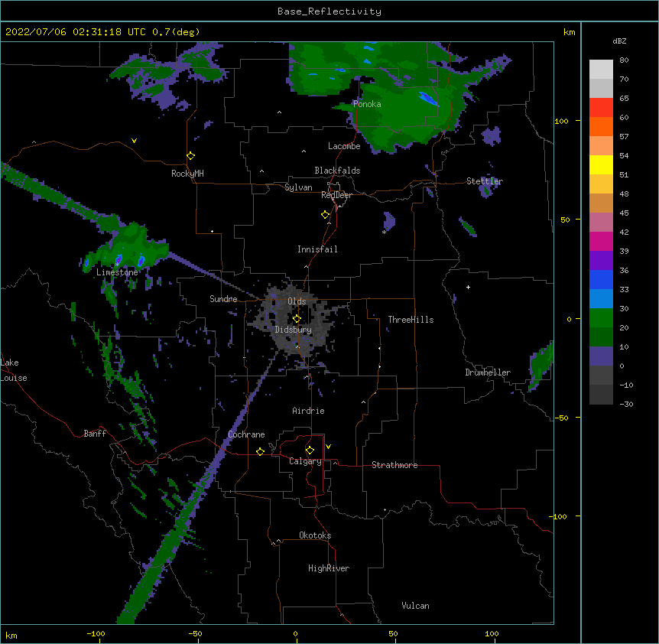Select the purple 39-36 swatch in the legend
This screenshot has width=659, height=644.
tap(601, 261)
